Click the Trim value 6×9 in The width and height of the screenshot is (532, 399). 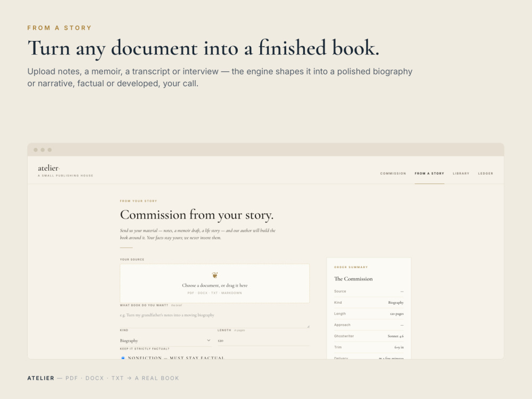pyautogui.click(x=399, y=347)
